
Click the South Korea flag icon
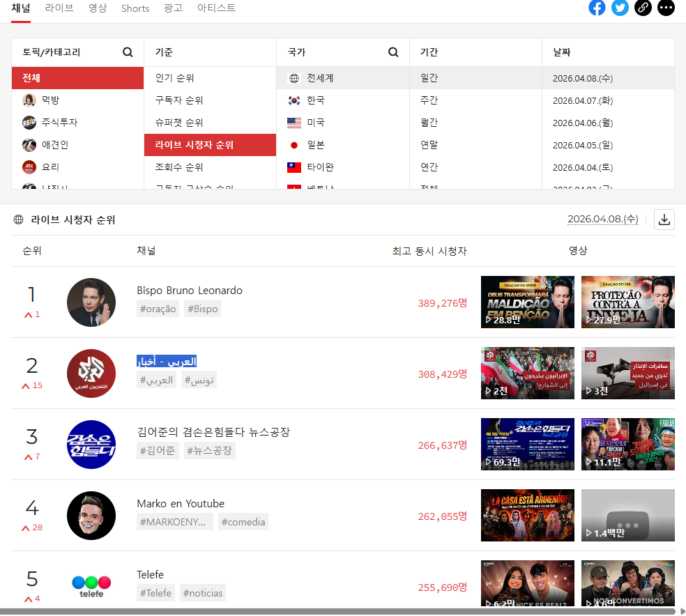[x=294, y=100]
